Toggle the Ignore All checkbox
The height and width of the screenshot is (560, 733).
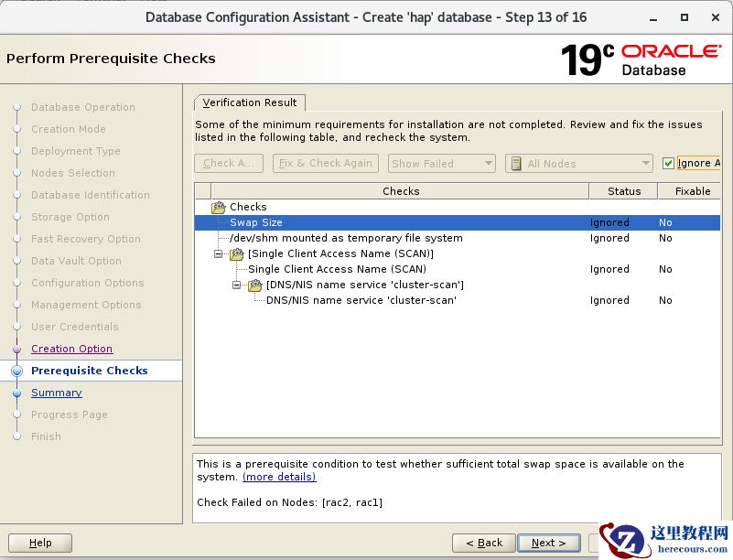click(668, 163)
